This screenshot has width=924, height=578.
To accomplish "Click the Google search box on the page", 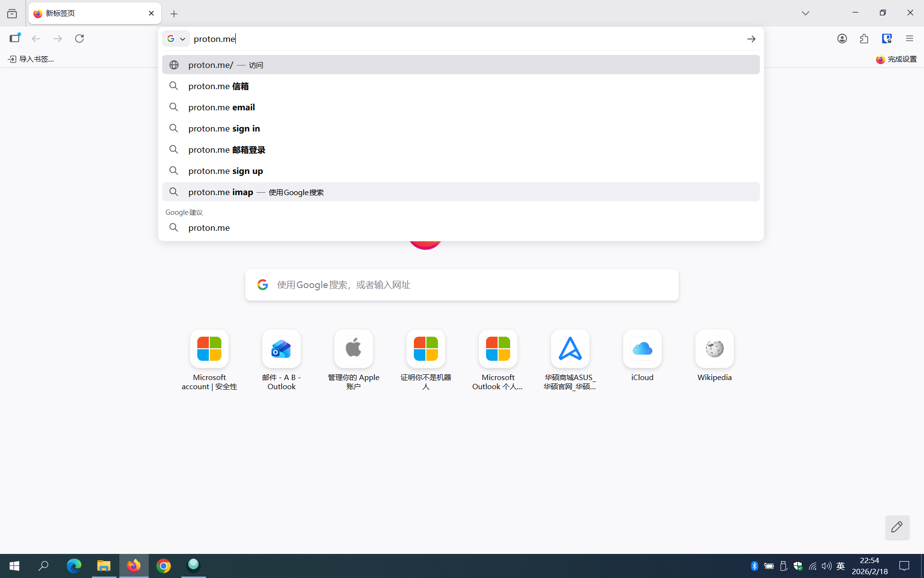I will (461, 285).
